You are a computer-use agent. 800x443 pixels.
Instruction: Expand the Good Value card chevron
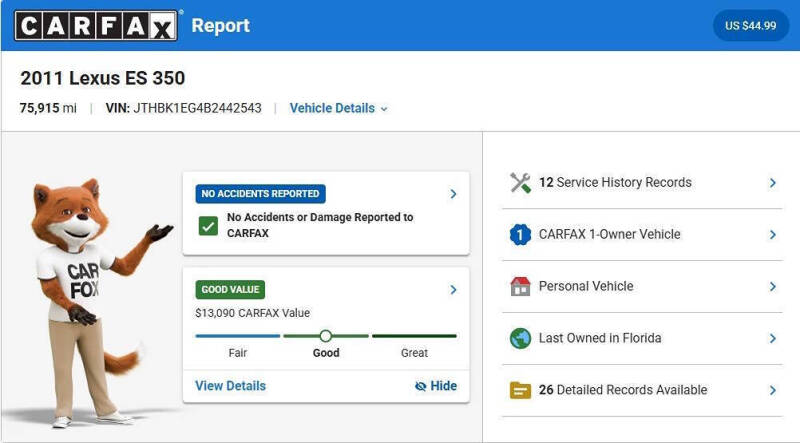pos(453,290)
